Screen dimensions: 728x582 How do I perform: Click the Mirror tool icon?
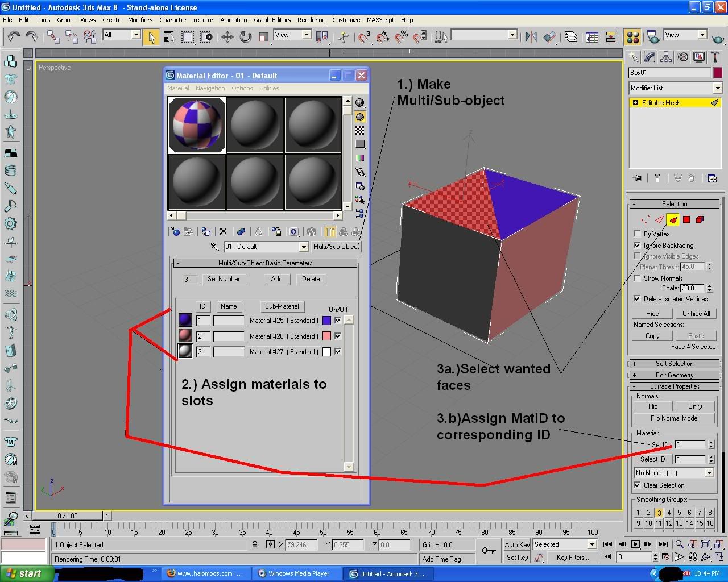point(531,37)
